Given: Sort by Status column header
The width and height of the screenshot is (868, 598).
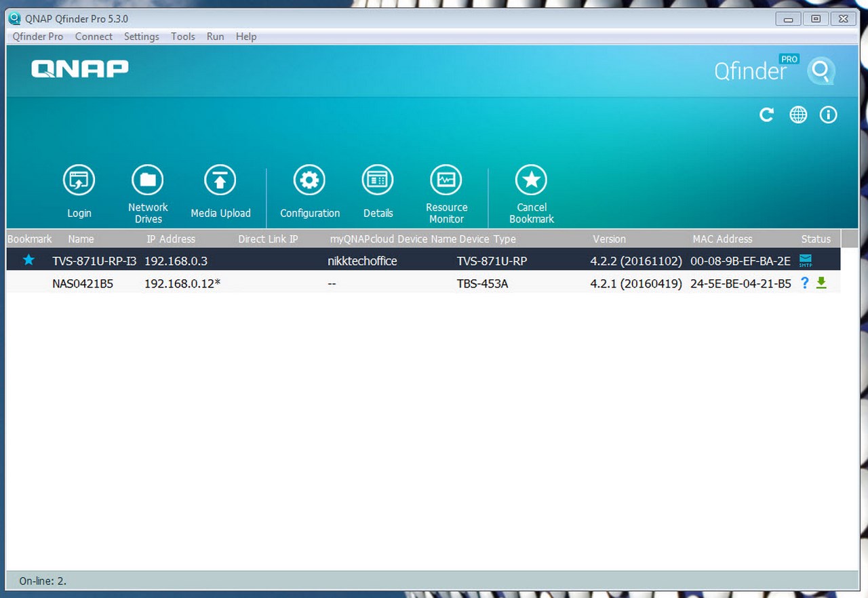Looking at the screenshot, I should (x=816, y=239).
